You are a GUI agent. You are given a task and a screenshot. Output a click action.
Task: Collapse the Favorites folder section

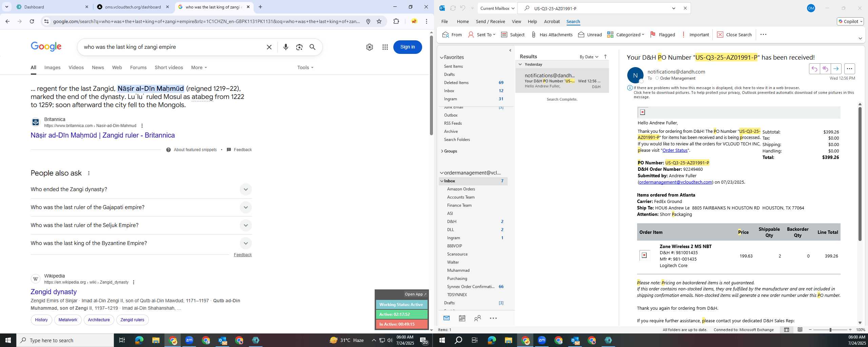[x=442, y=57]
